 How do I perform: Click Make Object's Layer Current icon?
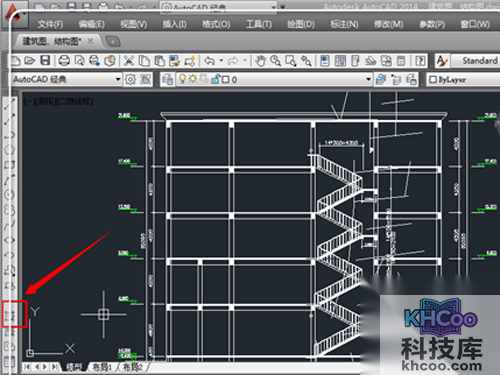click(381, 79)
